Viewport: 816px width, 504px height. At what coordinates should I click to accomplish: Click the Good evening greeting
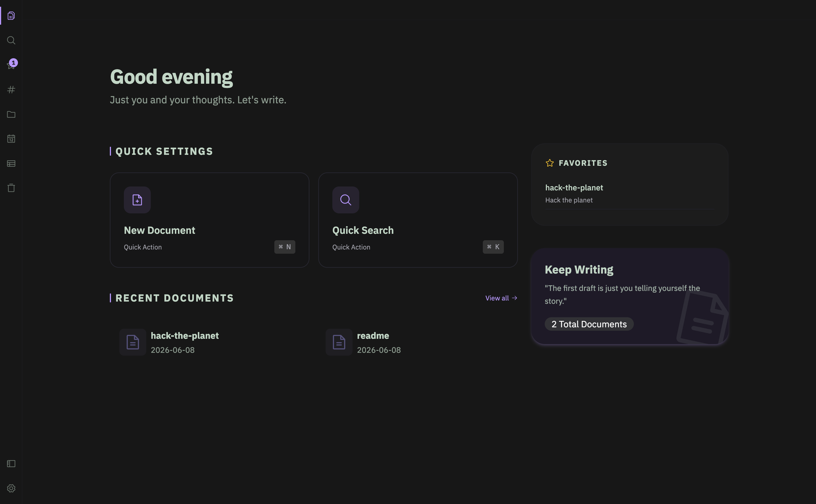pyautogui.click(x=171, y=77)
